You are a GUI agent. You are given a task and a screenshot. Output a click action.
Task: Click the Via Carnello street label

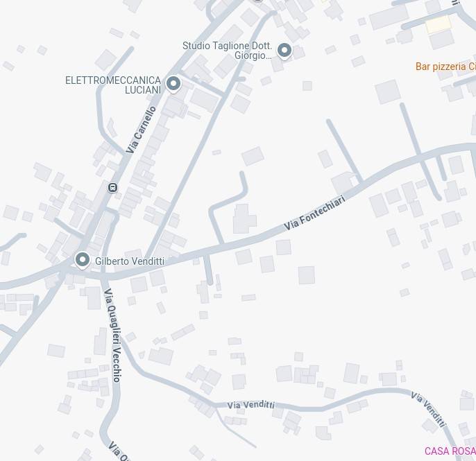pyautogui.click(x=141, y=130)
